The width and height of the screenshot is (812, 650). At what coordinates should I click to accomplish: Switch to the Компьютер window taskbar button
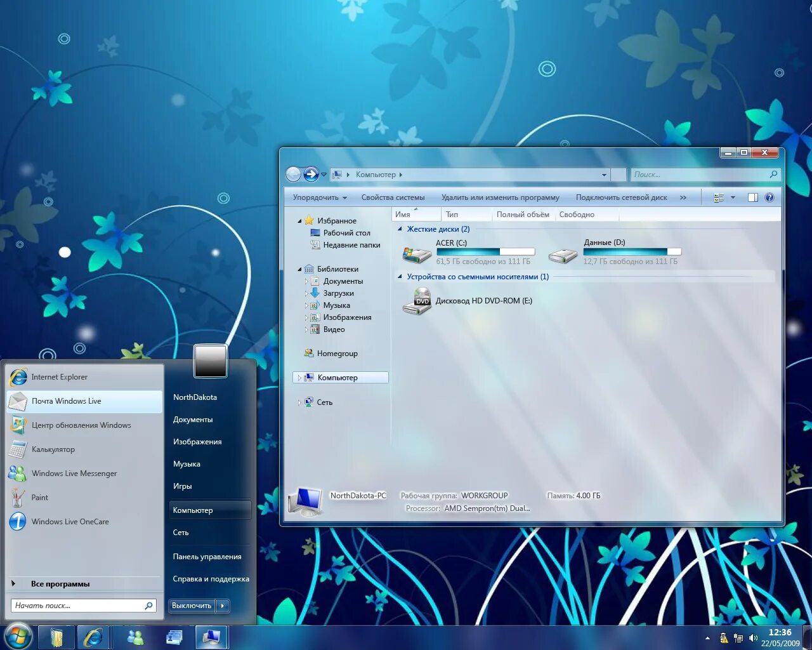[211, 637]
